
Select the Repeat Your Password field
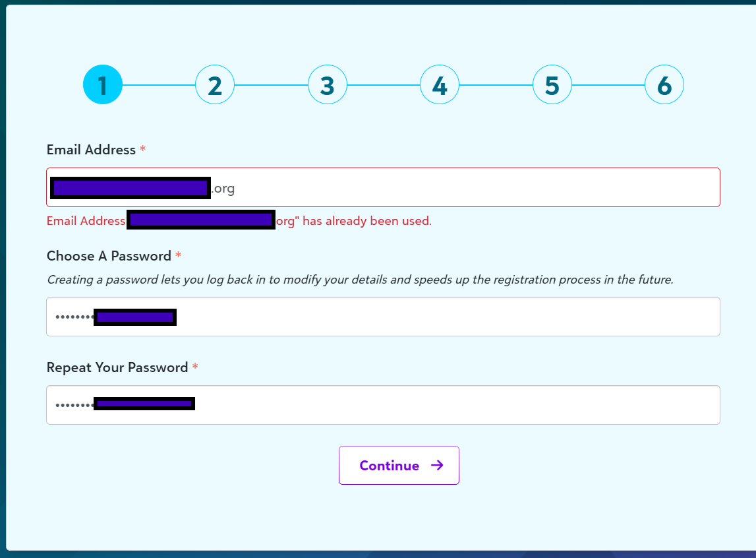382,404
